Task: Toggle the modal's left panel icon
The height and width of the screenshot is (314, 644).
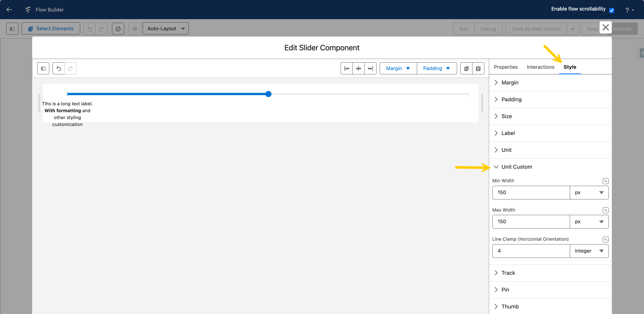Action: pyautogui.click(x=43, y=69)
